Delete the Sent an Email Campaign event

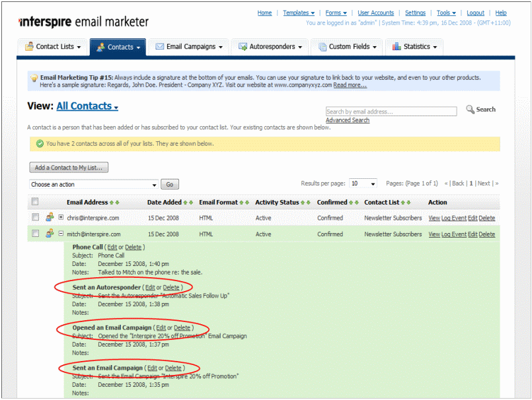(x=173, y=368)
